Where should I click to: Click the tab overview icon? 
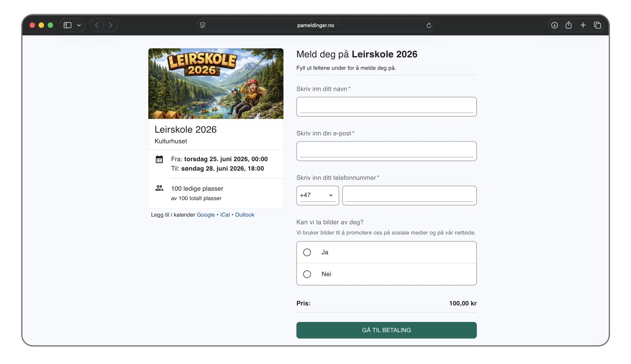tap(597, 25)
